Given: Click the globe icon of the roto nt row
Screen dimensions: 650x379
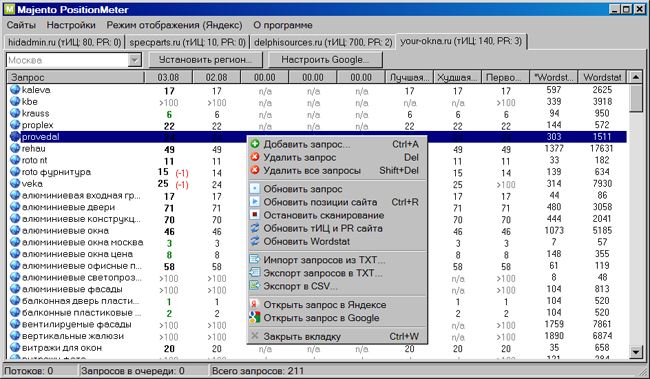Looking at the screenshot, I should [x=15, y=160].
